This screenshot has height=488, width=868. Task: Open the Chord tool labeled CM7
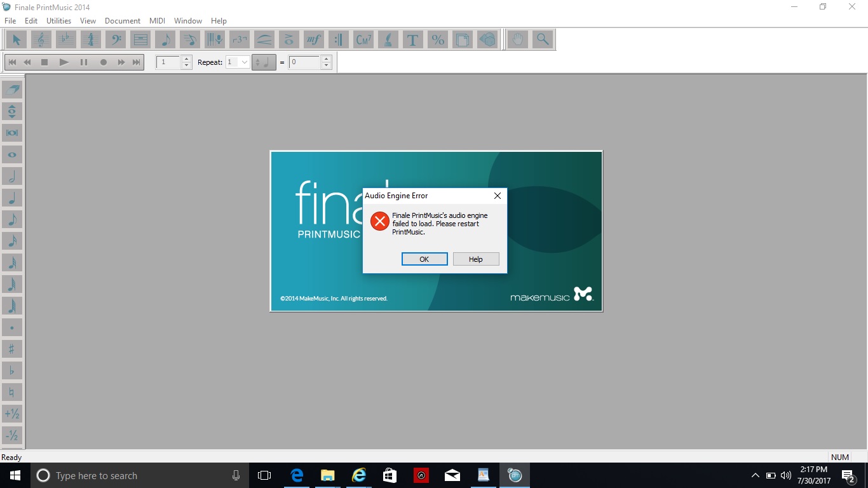(363, 39)
